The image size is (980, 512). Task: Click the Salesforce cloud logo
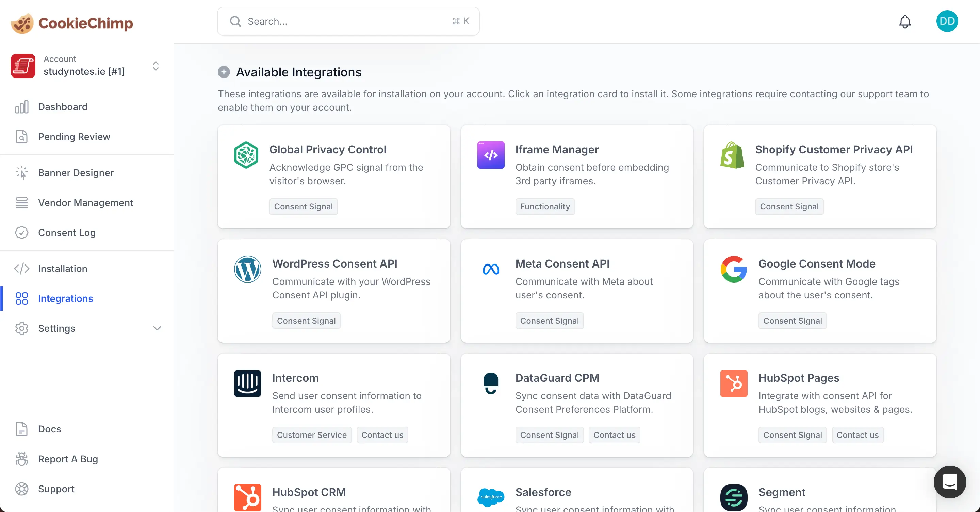point(491,497)
